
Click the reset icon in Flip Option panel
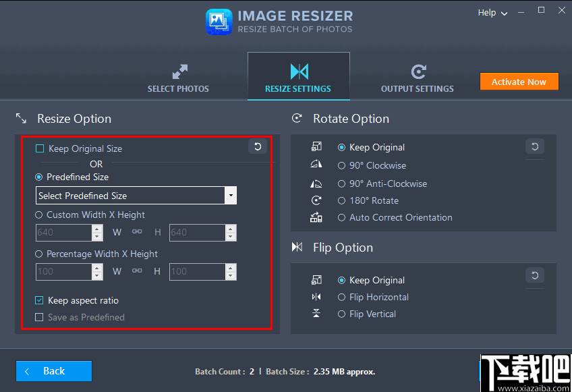[x=534, y=275]
